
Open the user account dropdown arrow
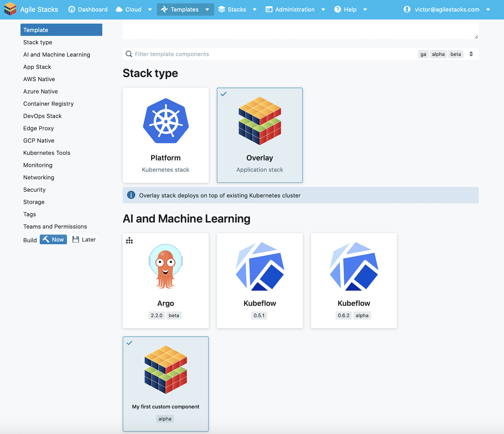tap(488, 10)
